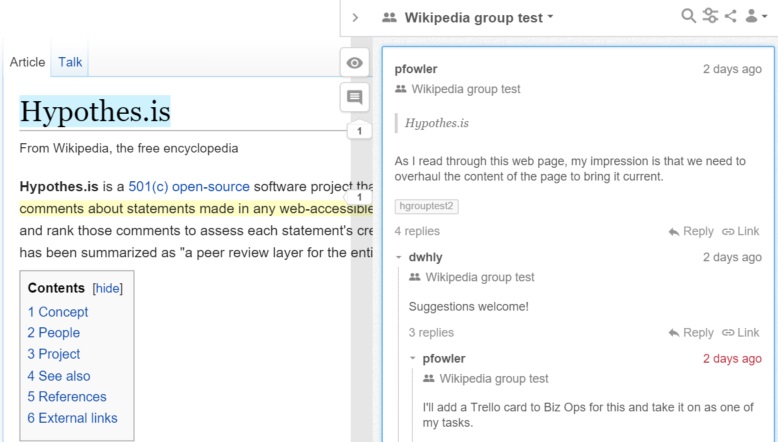Open the sort and filter options icon
This screenshot has width=778, height=442.
[710, 16]
